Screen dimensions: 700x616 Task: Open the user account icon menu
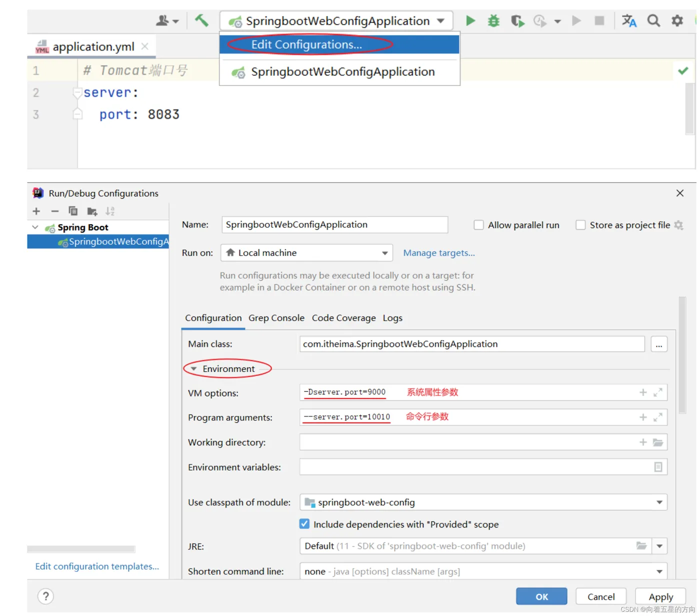167,21
